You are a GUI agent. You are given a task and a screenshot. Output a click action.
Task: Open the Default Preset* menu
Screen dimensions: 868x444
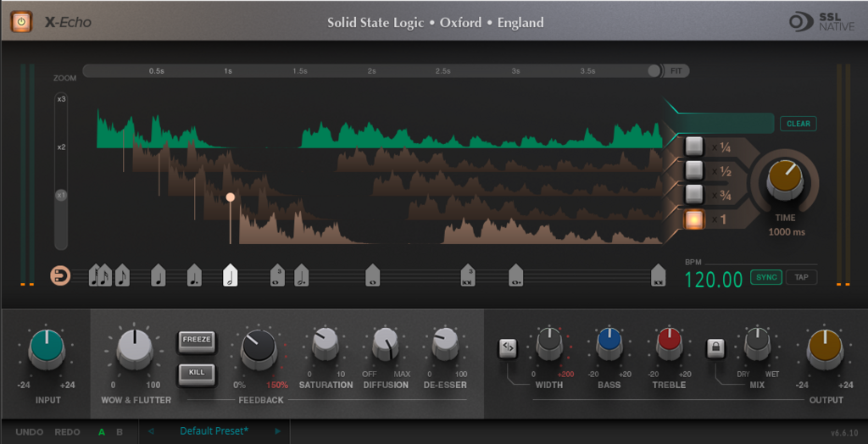pyautogui.click(x=214, y=431)
